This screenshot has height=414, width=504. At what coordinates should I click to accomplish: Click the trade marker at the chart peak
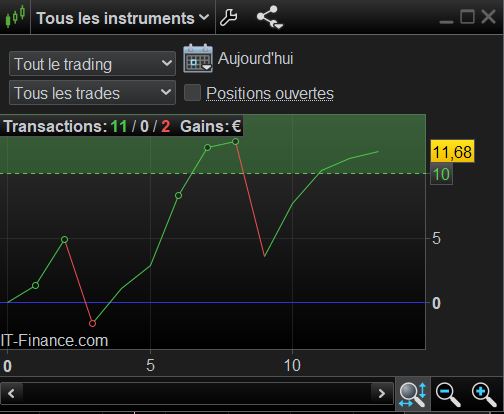[x=235, y=142]
